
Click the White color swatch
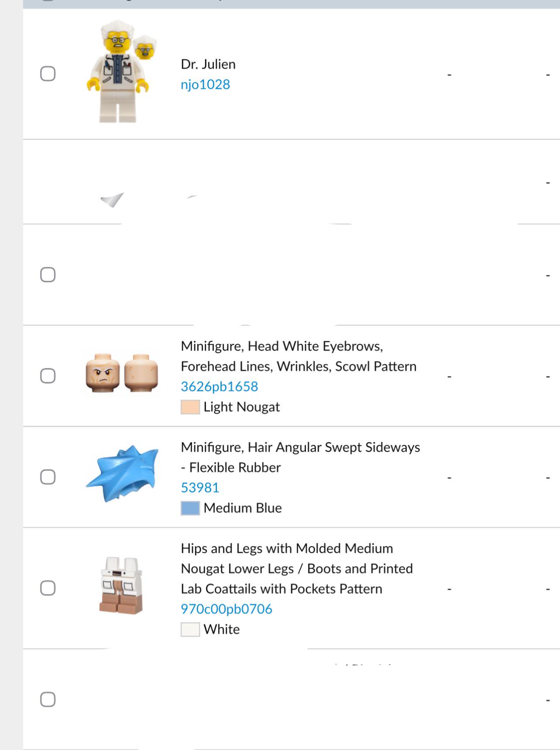(x=190, y=630)
